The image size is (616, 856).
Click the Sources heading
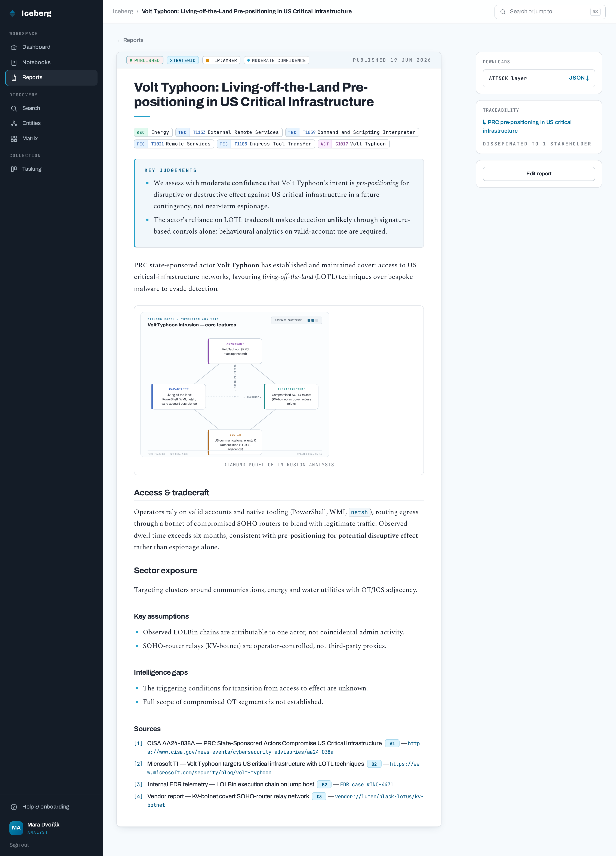(x=147, y=729)
